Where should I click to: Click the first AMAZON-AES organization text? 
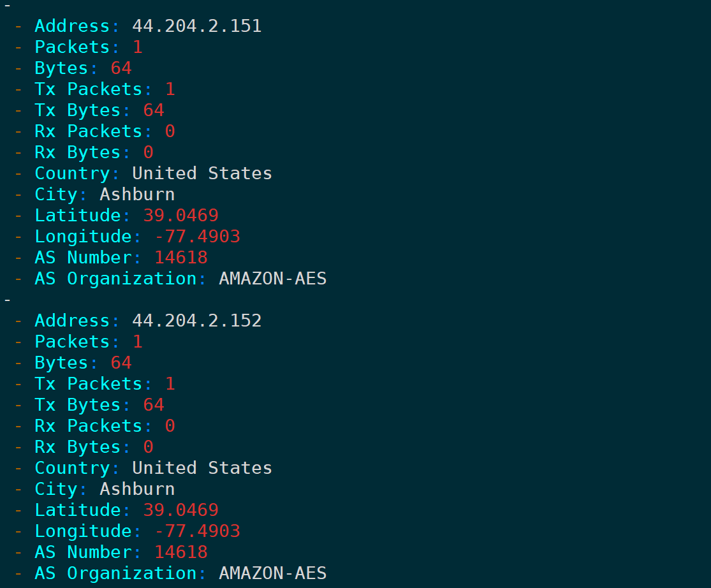click(272, 278)
